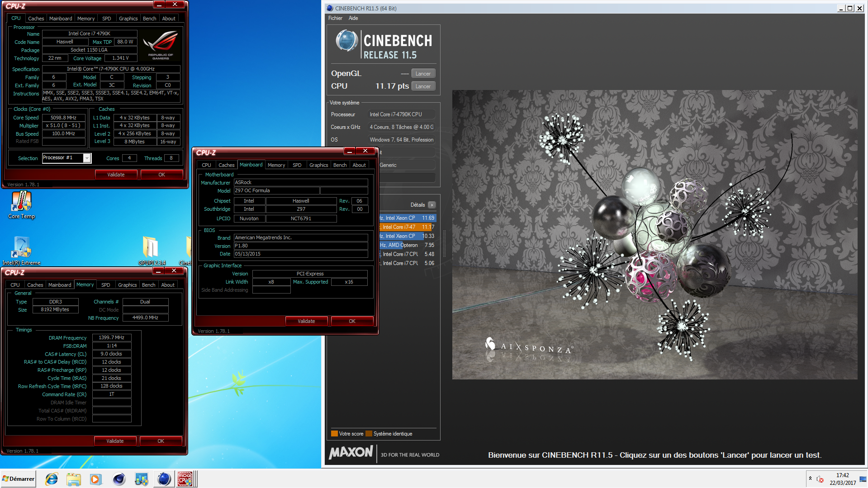
Task: Open the About tab in CPU-Z CPU window
Action: 169,19
